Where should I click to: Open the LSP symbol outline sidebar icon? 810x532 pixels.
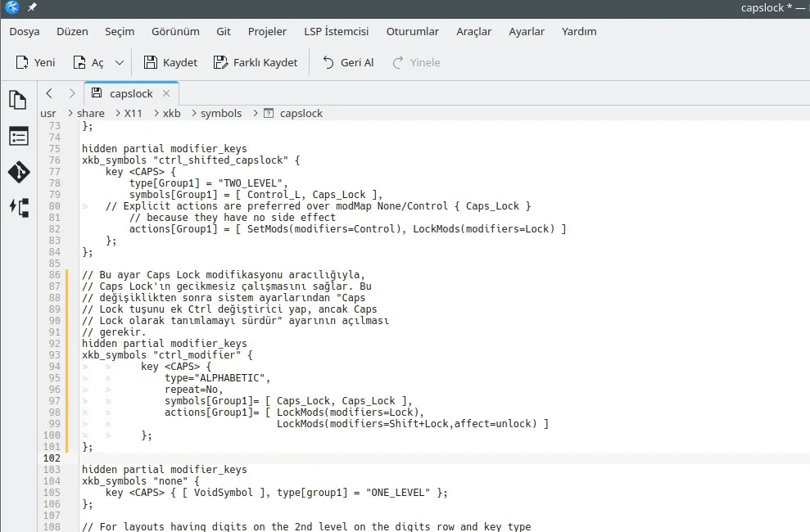coord(19,207)
